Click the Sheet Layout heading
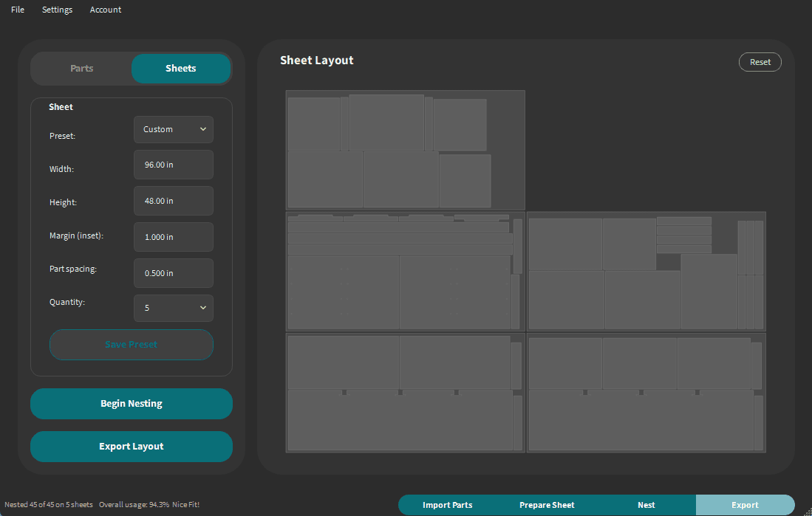This screenshot has height=516, width=812. coord(317,61)
